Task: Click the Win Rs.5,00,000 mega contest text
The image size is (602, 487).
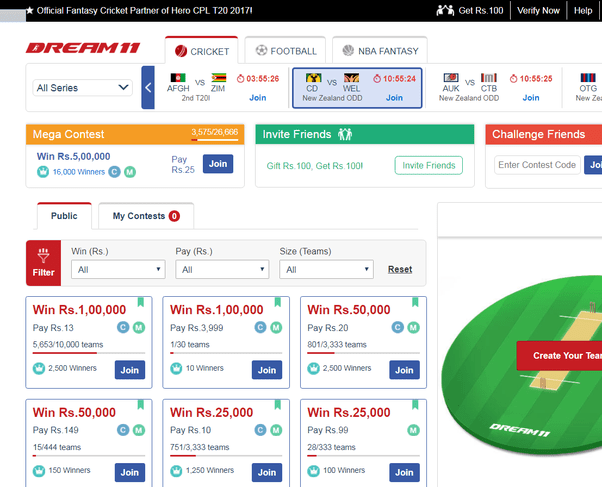Action: [x=73, y=156]
